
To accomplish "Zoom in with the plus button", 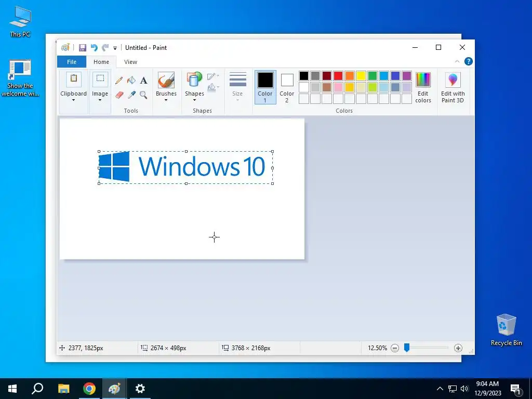I will (458, 348).
